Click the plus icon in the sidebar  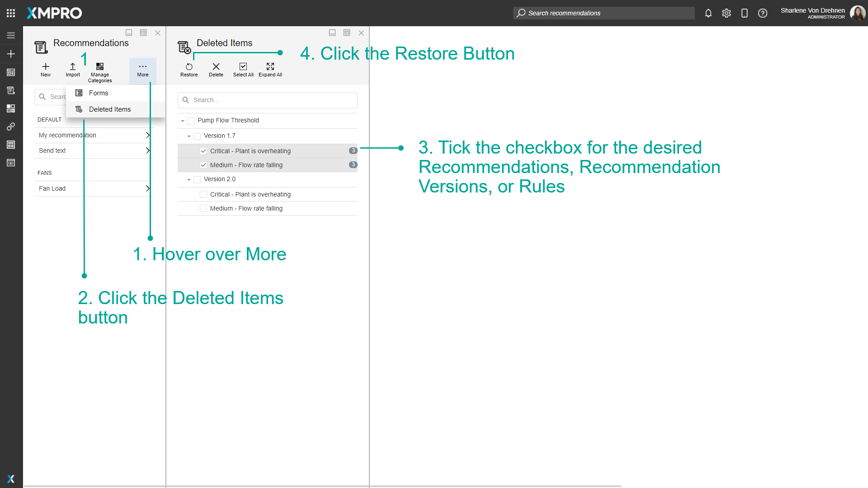click(x=10, y=53)
